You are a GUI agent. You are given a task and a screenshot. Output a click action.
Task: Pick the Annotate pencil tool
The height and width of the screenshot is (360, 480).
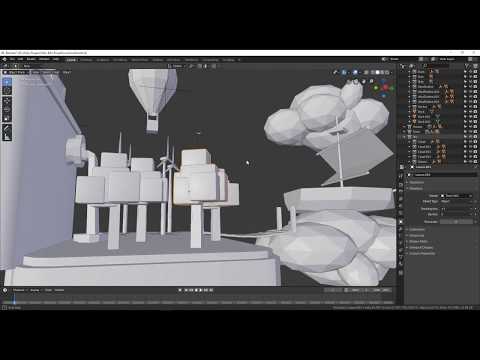click(7, 128)
